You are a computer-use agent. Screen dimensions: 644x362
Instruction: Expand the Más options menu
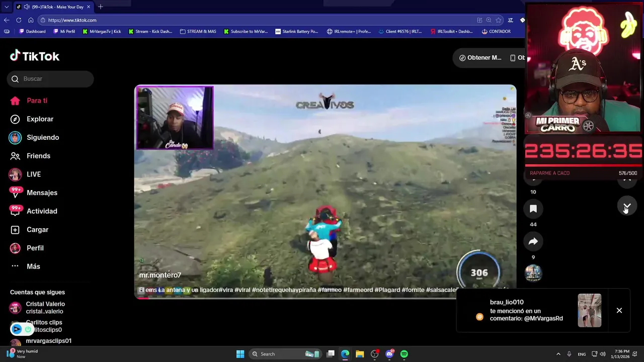pyautogui.click(x=25, y=266)
